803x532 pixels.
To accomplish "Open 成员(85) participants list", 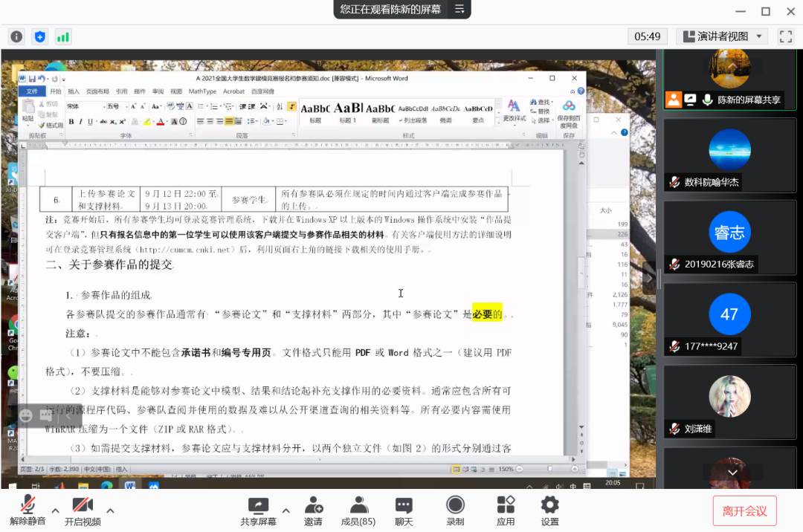I will tap(358, 510).
